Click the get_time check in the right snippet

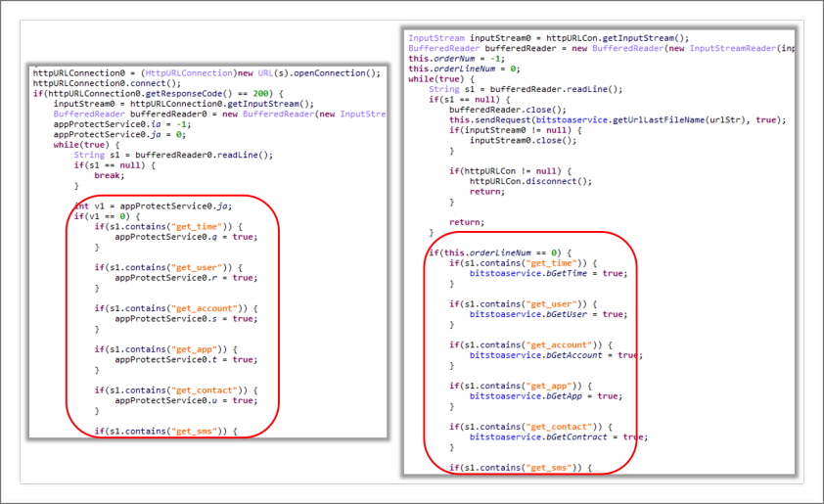tap(523, 263)
